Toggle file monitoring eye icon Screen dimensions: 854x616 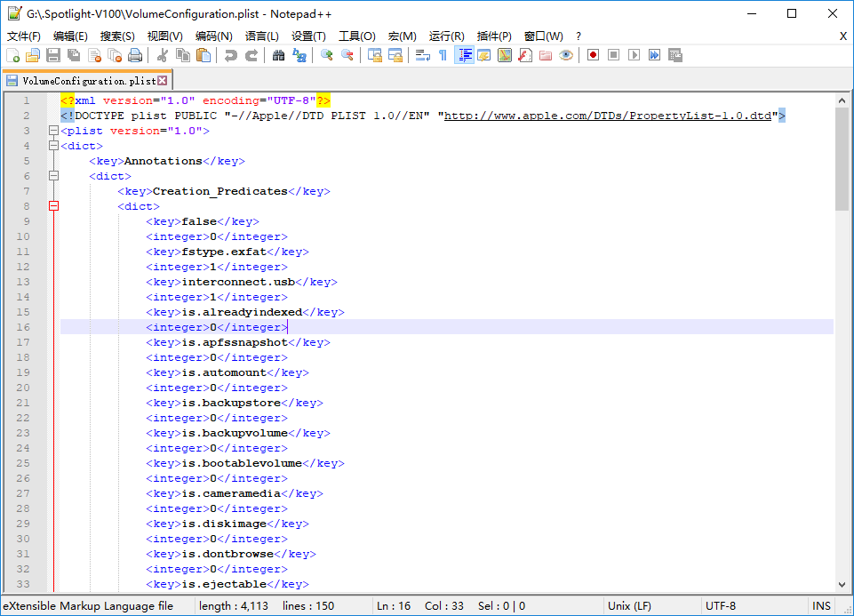(x=566, y=55)
